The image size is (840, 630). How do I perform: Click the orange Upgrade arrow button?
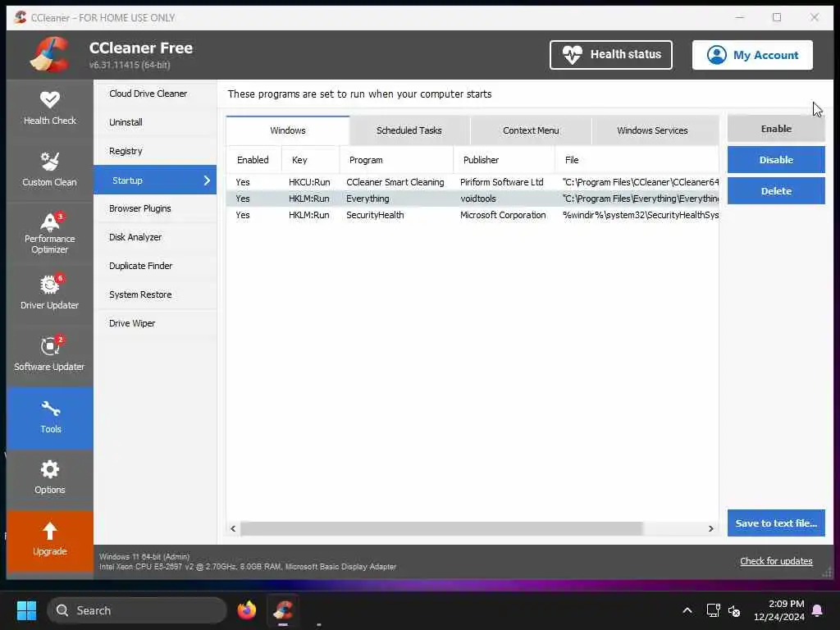point(50,540)
